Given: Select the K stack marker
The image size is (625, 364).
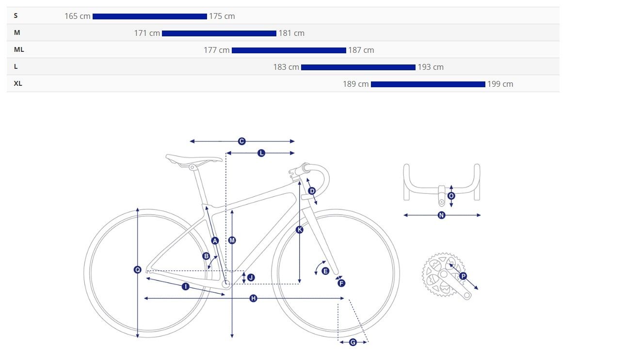Looking at the screenshot, I should [299, 230].
